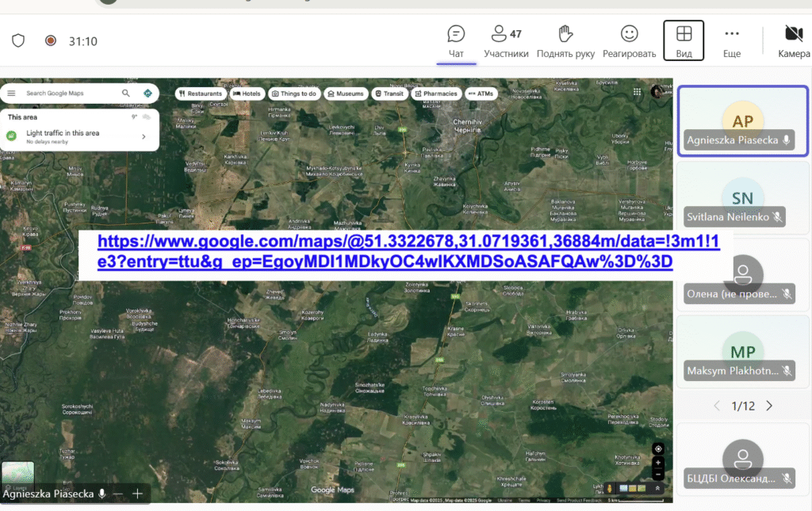Select the Restaurants category chip
The width and height of the screenshot is (812, 511).
pos(200,93)
